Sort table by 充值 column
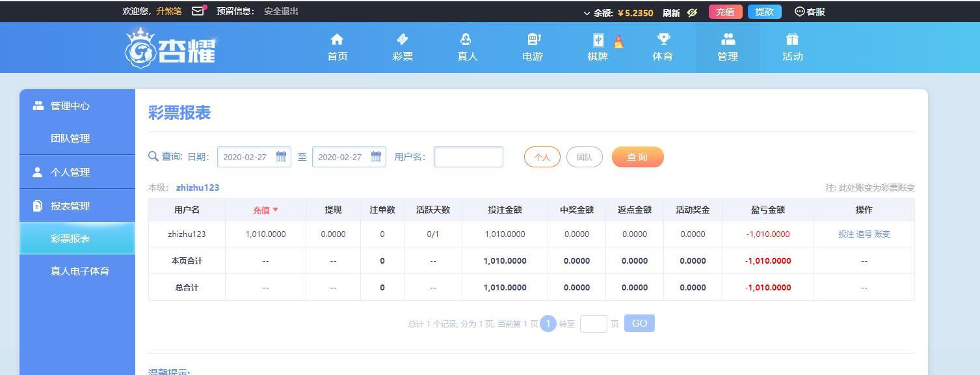 (265, 210)
